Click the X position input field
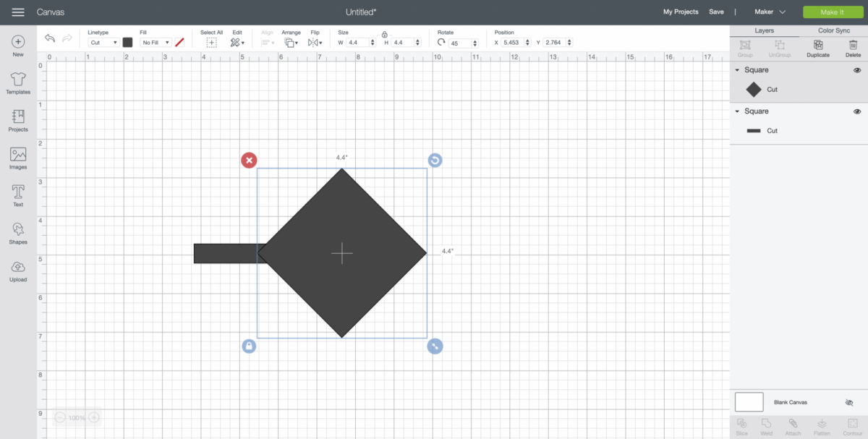The width and height of the screenshot is (868, 439). [x=514, y=43]
